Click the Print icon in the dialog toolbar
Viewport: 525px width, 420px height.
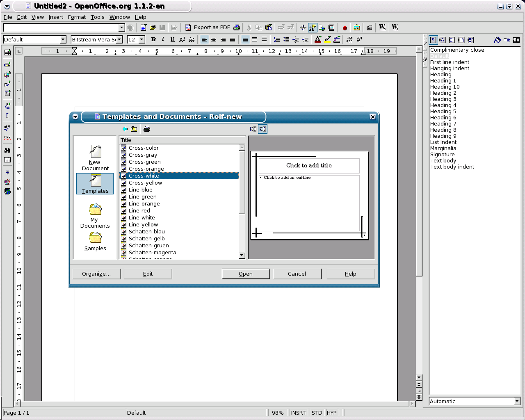coord(147,129)
